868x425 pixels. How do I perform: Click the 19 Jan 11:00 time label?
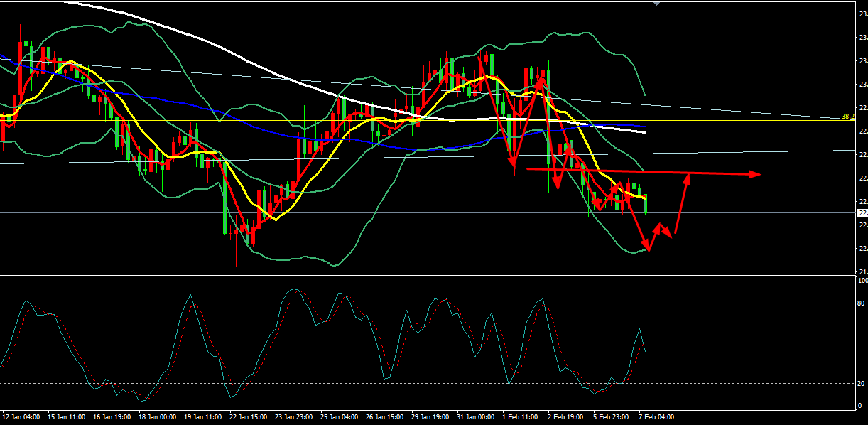202,416
